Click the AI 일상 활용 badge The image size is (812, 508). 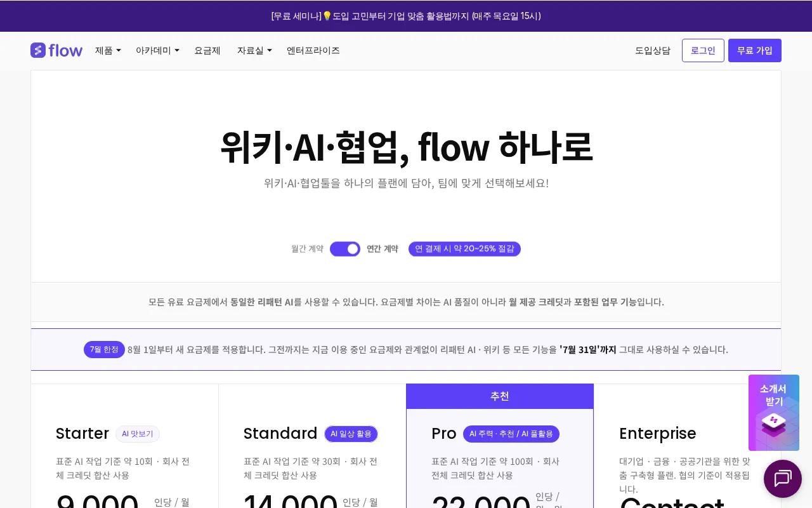pos(351,434)
